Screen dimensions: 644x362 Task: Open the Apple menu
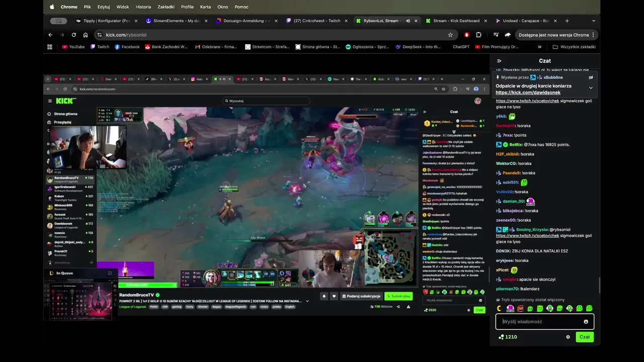point(52,7)
